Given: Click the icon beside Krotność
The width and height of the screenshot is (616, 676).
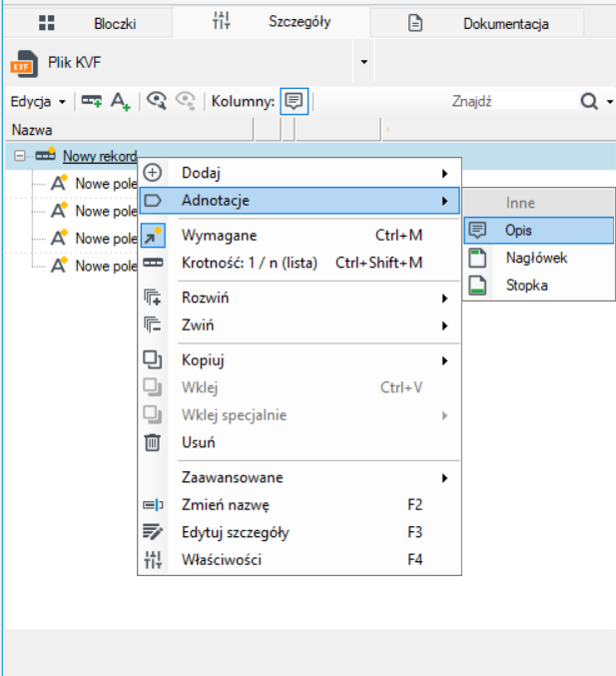Looking at the screenshot, I should [x=153, y=263].
